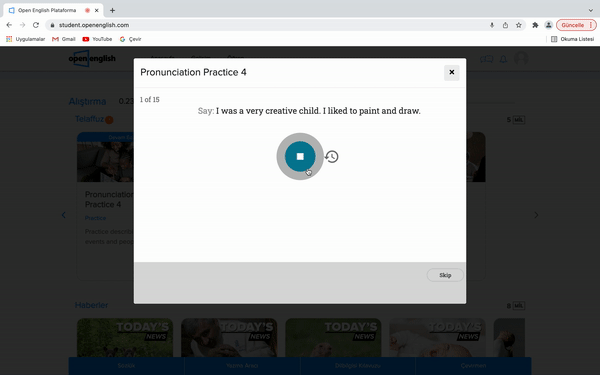
Task: Click the Haberler section heading
Action: pos(91,305)
